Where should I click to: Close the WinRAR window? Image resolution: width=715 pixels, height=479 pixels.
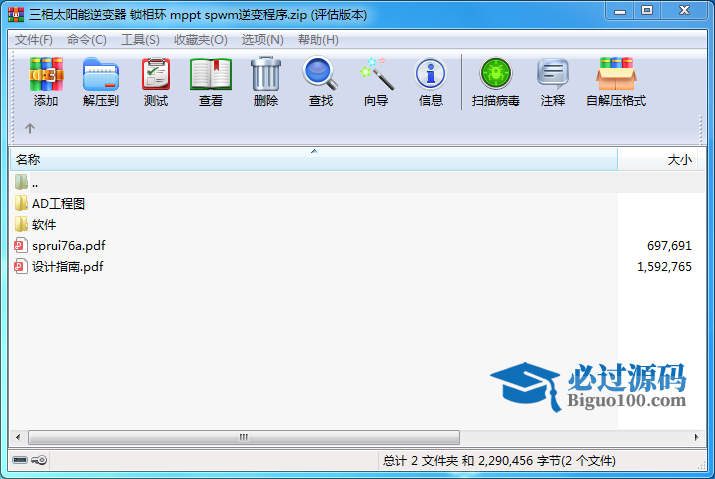684,11
